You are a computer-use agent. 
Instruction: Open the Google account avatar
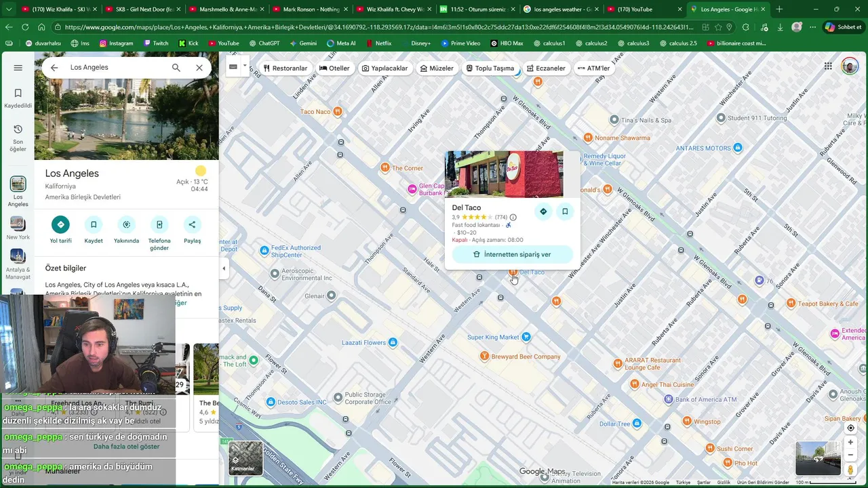[x=850, y=66]
